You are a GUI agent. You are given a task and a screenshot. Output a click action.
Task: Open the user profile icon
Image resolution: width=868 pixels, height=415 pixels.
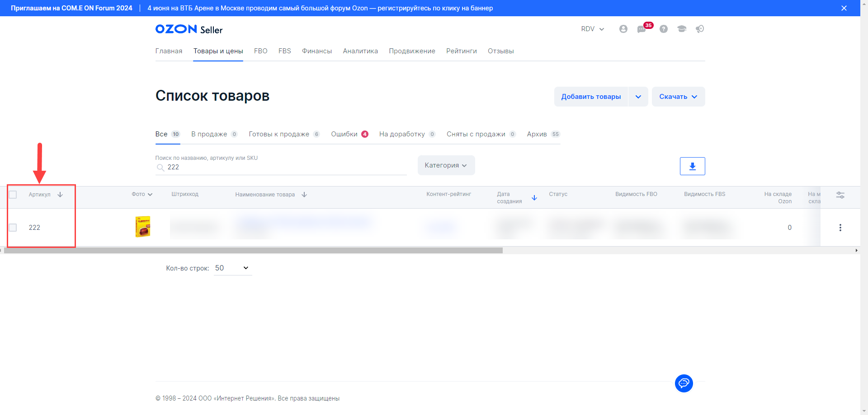623,29
